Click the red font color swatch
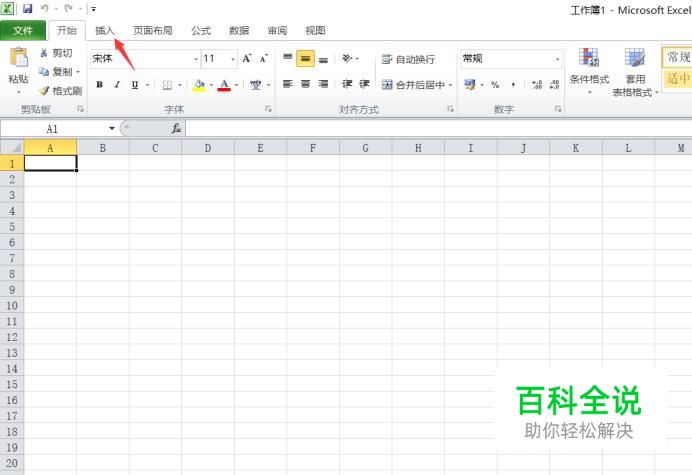The height and width of the screenshot is (475, 692). coord(224,85)
